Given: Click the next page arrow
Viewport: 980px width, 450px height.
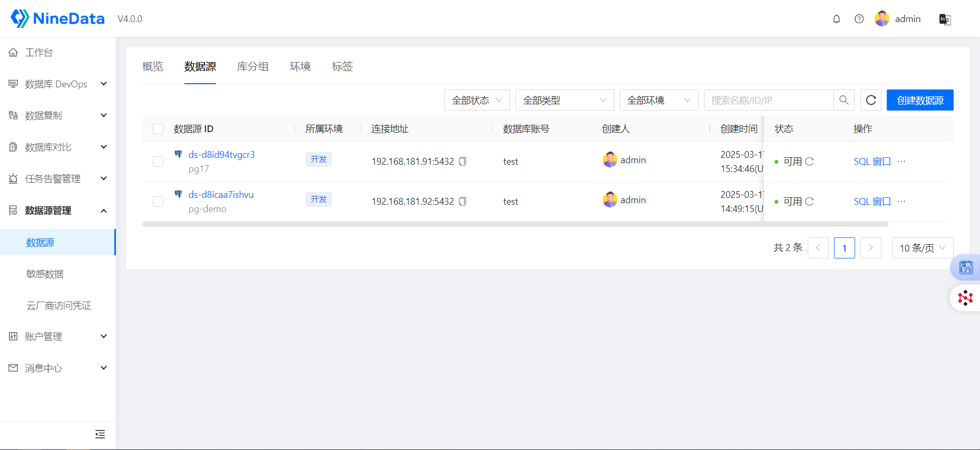Looking at the screenshot, I should (x=871, y=248).
